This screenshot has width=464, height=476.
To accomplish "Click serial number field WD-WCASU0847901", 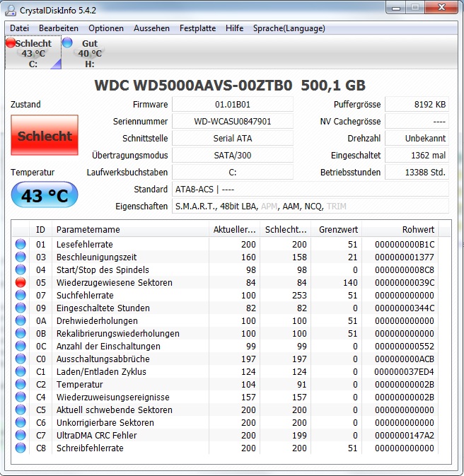I will coord(233,122).
